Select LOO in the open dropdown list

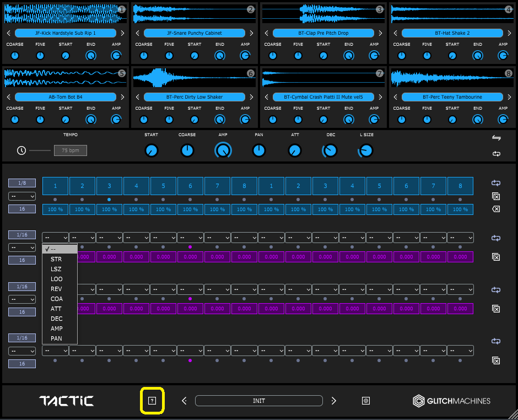coord(60,279)
